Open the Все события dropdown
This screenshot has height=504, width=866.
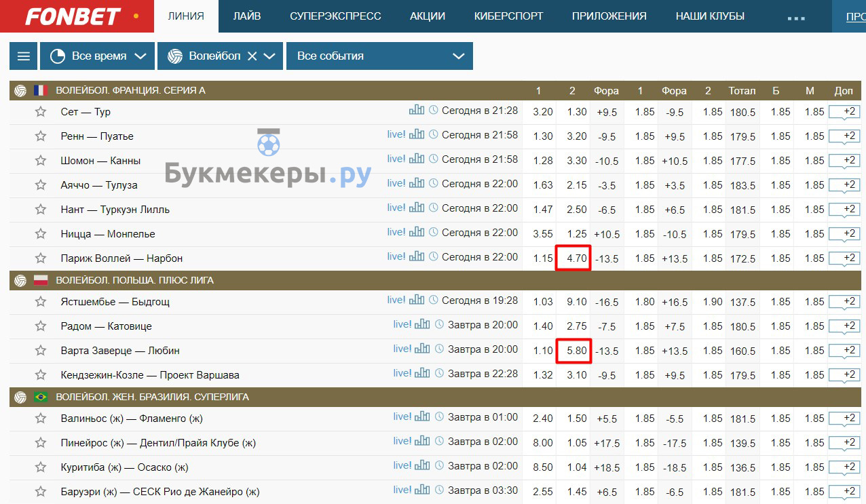tap(379, 56)
